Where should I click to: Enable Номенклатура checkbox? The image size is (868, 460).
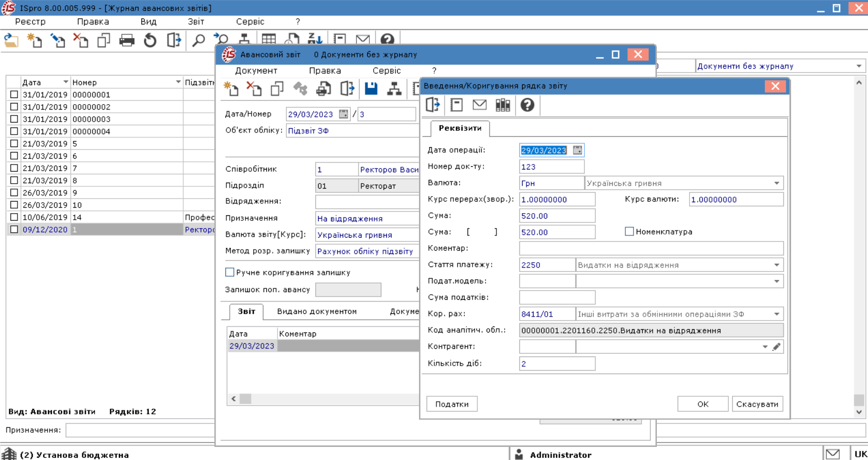pyautogui.click(x=629, y=232)
